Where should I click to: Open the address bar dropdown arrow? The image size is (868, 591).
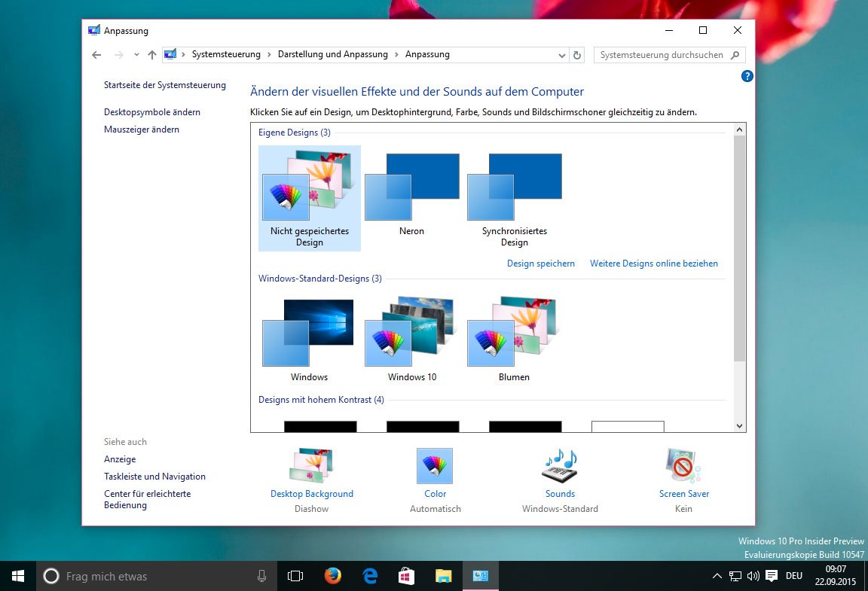[x=561, y=54]
